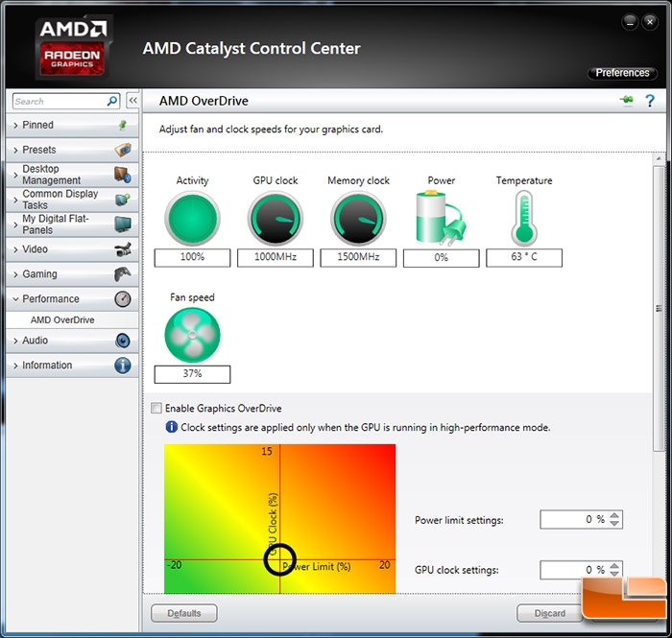Collapse sidebar with double-chevron button
The image size is (672, 638).
[x=132, y=101]
